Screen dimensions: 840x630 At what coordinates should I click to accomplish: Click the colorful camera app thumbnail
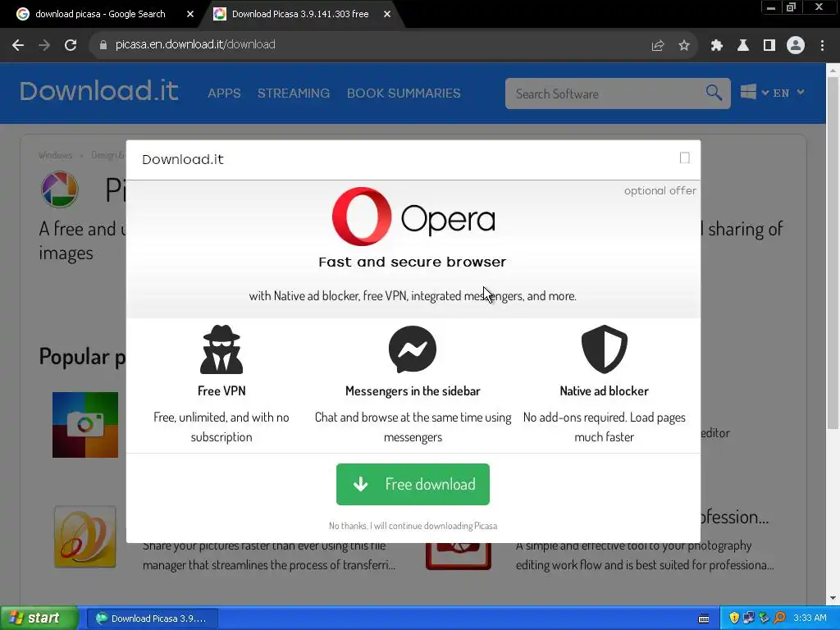[85, 425]
